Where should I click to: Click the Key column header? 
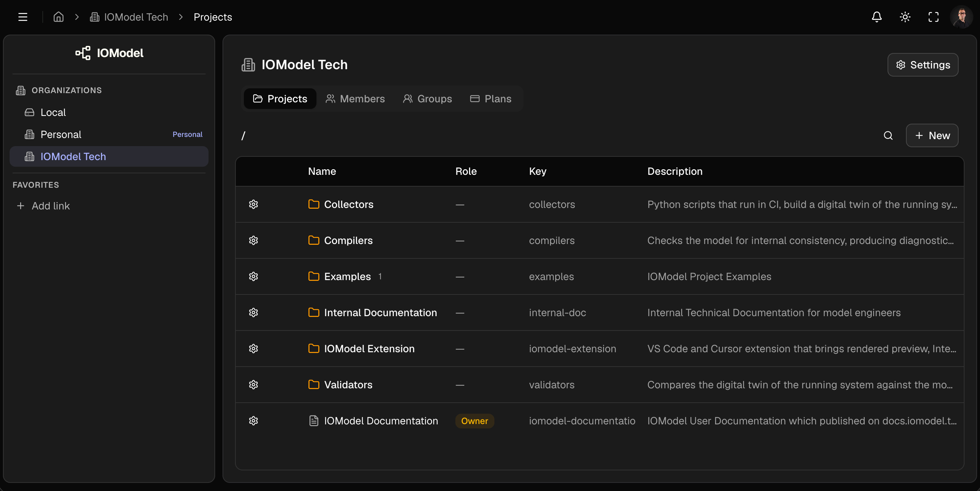(x=538, y=172)
